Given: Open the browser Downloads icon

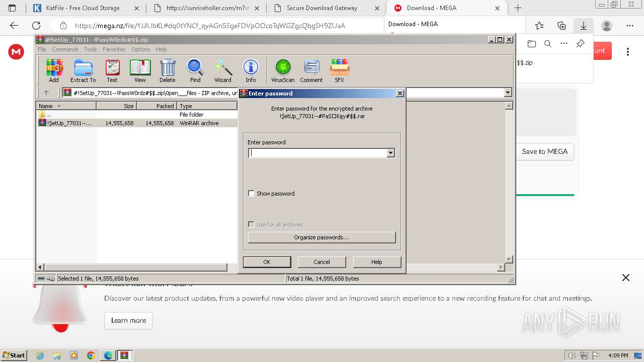Looking at the screenshot, I should (584, 26).
